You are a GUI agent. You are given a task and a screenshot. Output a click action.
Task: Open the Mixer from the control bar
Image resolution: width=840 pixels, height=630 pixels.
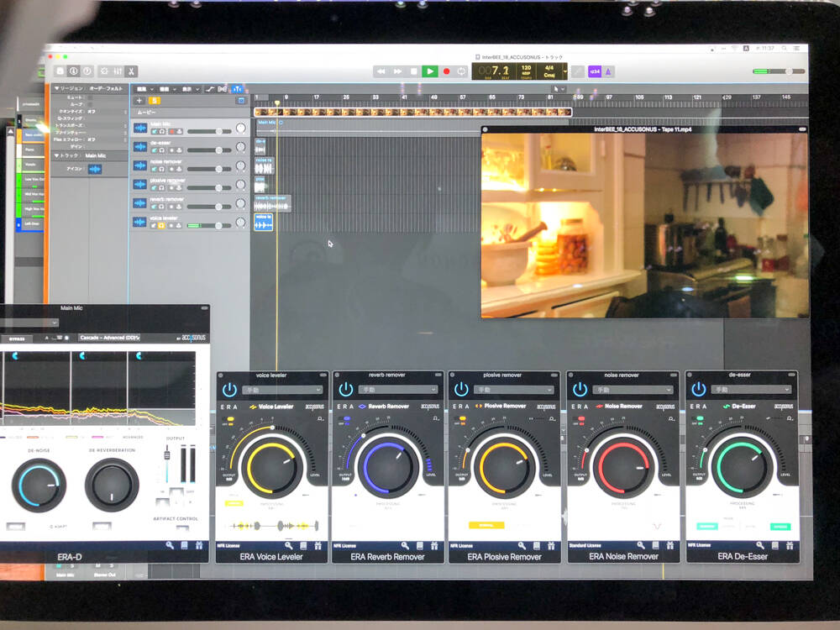pos(118,71)
